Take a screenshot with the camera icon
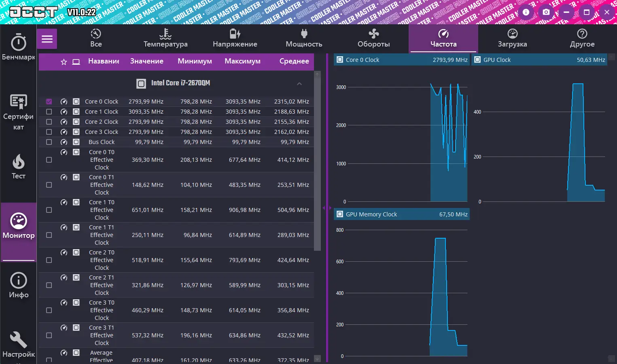Screen dimensions: 617x364 tap(546, 12)
